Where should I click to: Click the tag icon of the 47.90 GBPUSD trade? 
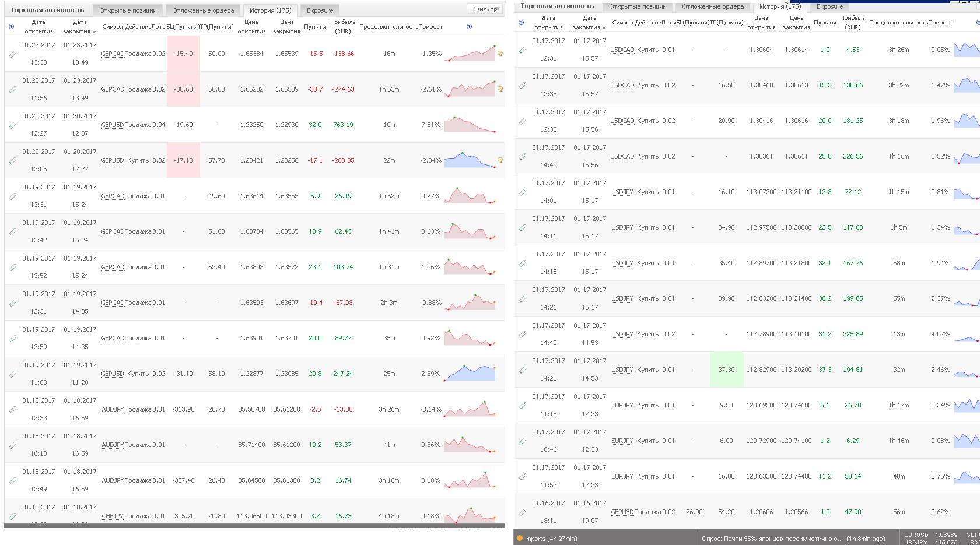pyautogui.click(x=523, y=512)
